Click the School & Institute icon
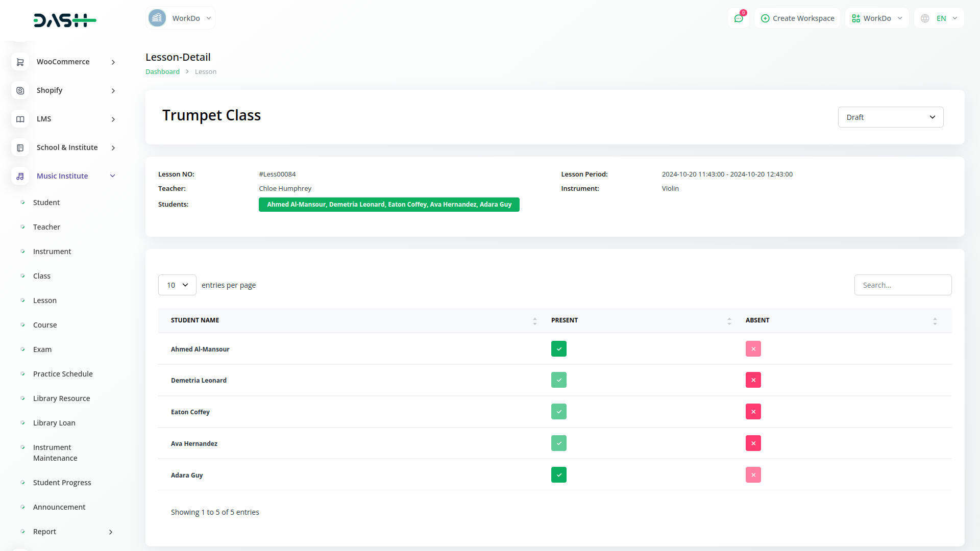 click(x=20, y=147)
